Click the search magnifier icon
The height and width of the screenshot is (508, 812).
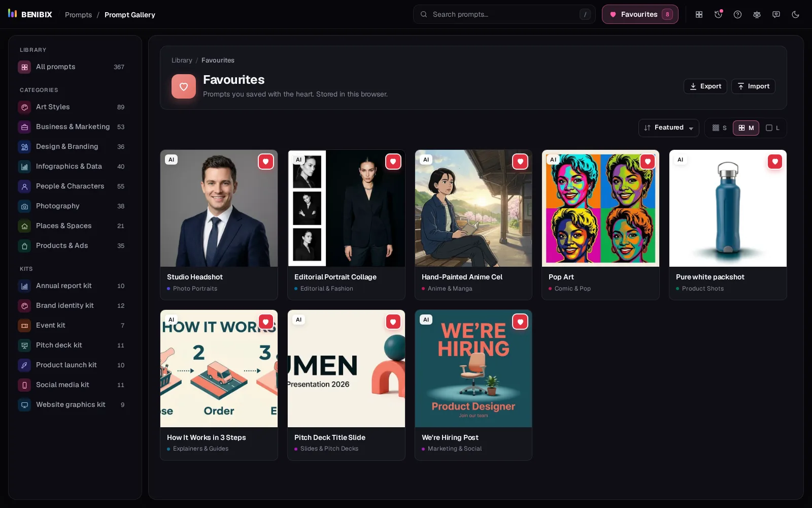[424, 14]
